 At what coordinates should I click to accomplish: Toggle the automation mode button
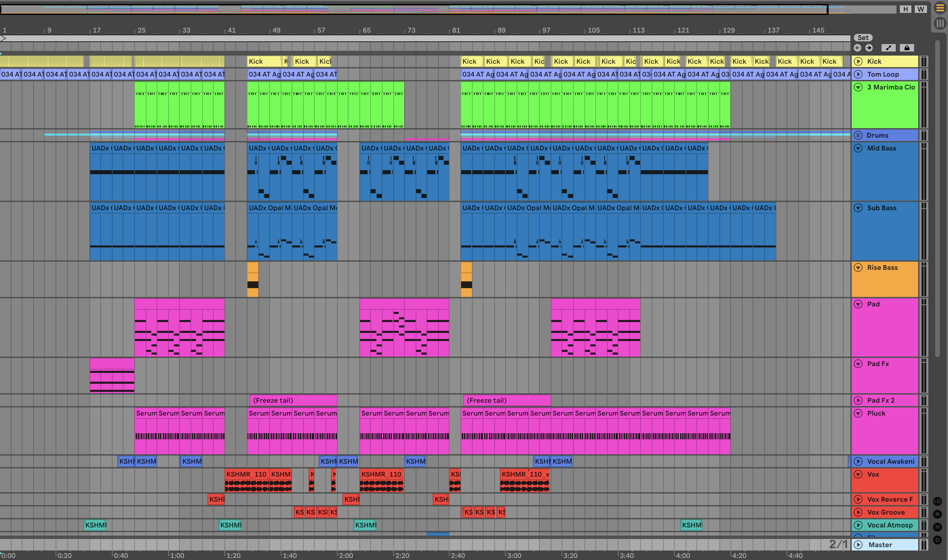[x=888, y=48]
